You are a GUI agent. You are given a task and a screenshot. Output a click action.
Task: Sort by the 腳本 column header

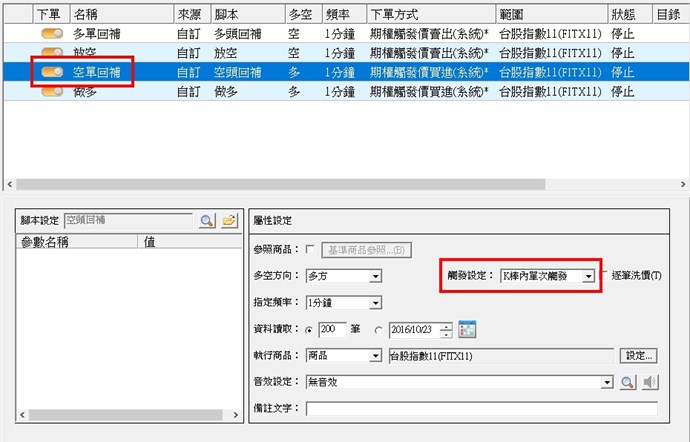(x=248, y=15)
